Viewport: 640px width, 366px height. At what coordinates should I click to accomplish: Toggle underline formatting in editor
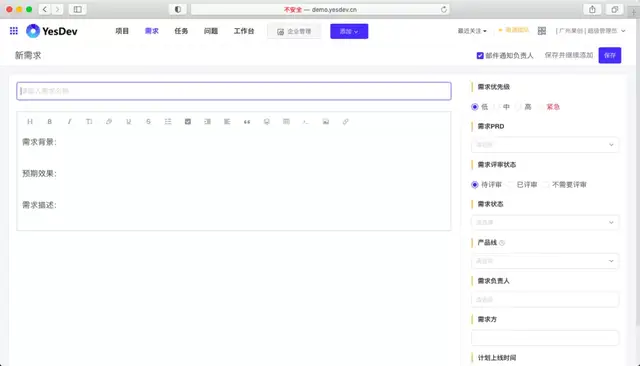point(129,122)
